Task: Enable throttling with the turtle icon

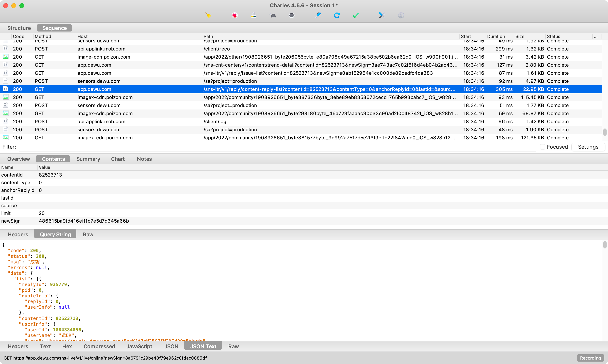Action: tap(273, 15)
